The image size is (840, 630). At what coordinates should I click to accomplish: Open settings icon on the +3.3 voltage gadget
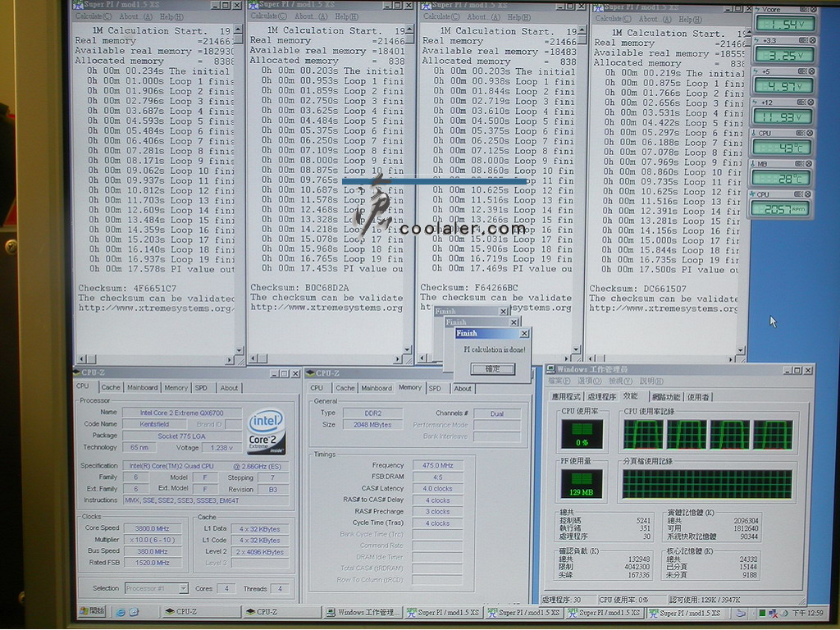click(803, 40)
